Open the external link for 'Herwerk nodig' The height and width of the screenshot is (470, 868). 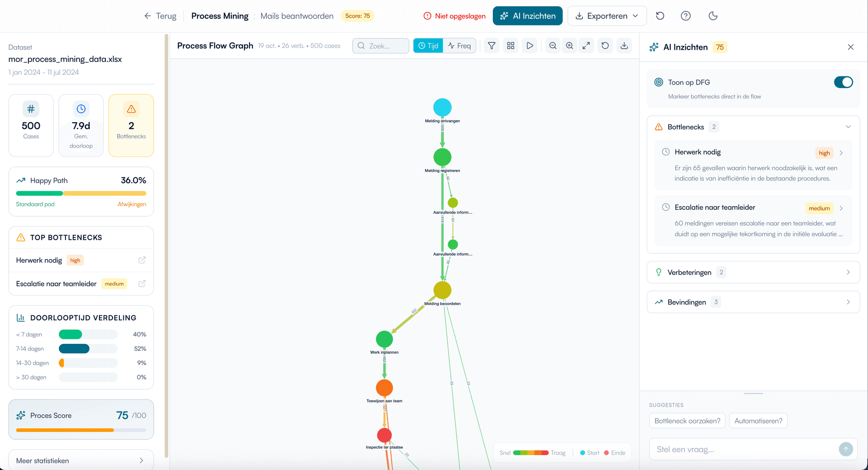pyautogui.click(x=142, y=260)
